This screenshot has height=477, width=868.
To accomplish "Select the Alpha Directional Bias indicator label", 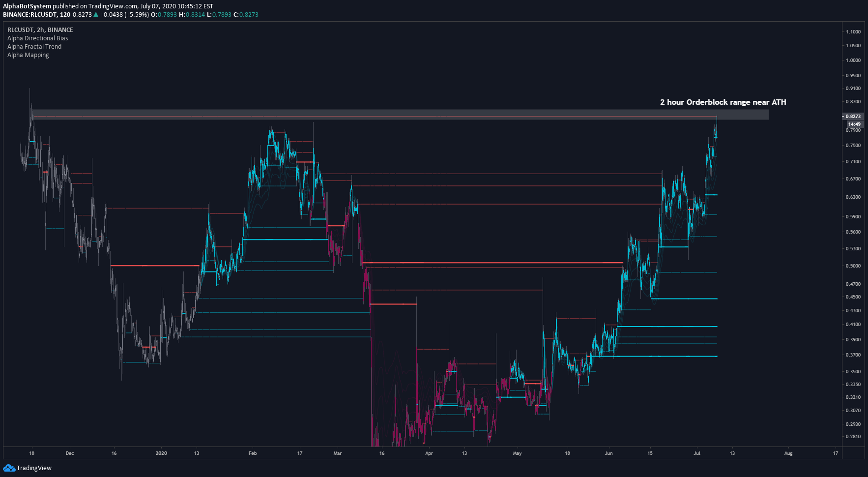I will (38, 38).
